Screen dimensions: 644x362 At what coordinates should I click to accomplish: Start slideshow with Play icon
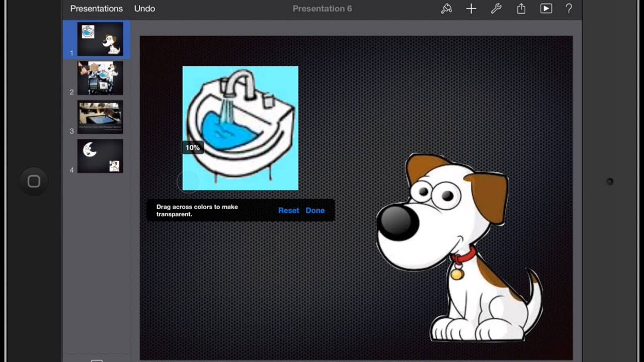[x=546, y=9]
